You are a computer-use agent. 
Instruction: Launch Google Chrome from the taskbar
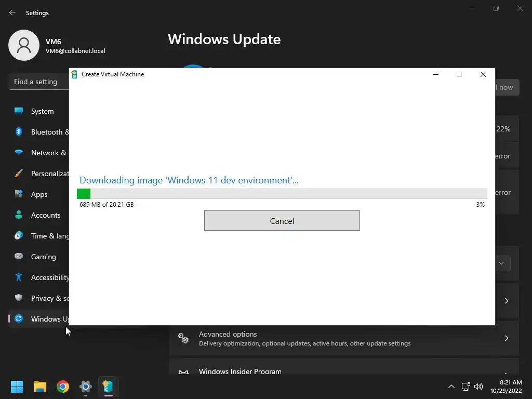[x=63, y=387]
